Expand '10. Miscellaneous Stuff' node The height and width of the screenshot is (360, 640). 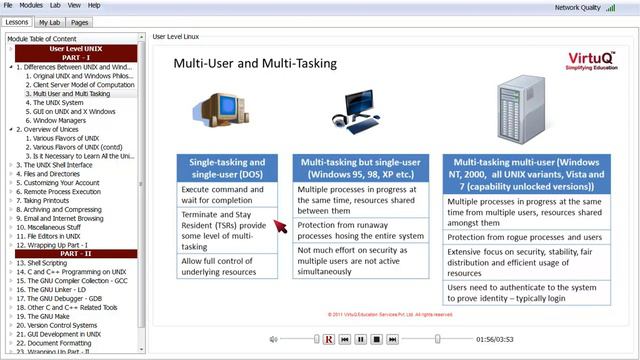pos(11,227)
